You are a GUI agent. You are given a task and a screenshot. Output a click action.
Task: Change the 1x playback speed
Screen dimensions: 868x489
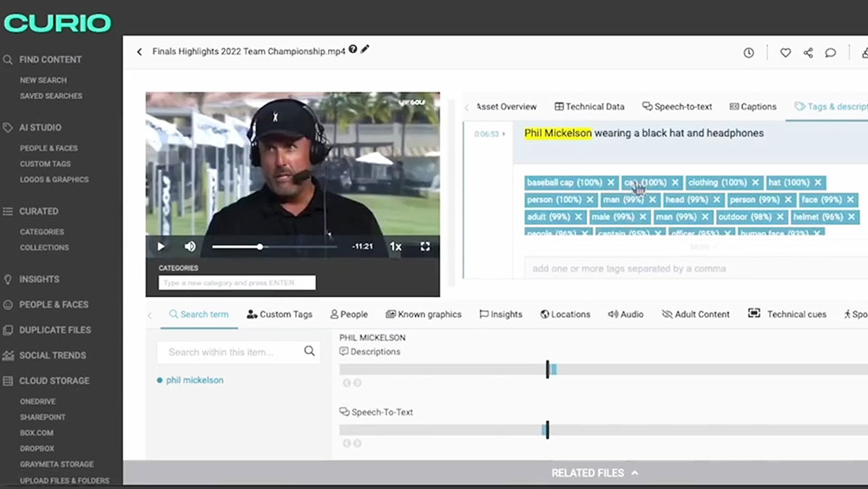click(395, 247)
